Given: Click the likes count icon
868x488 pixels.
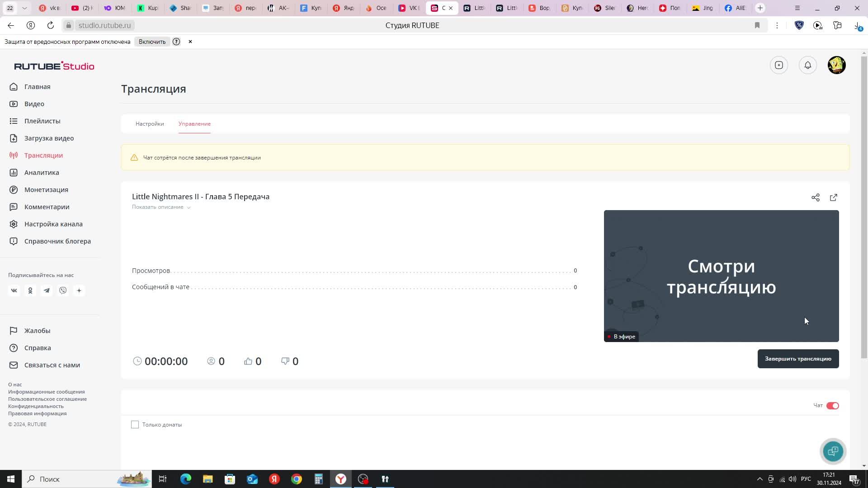Looking at the screenshot, I should coord(248,361).
